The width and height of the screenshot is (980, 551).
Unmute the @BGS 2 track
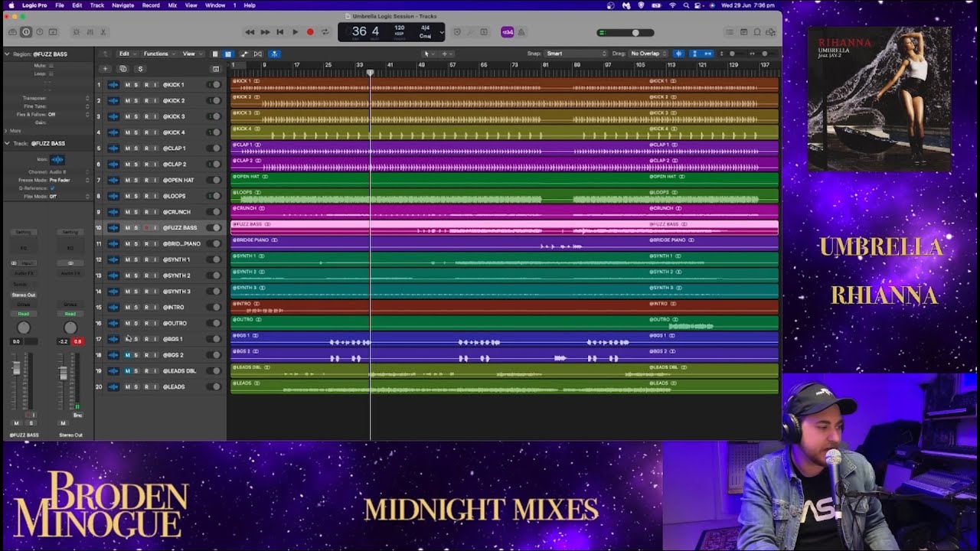(x=127, y=355)
